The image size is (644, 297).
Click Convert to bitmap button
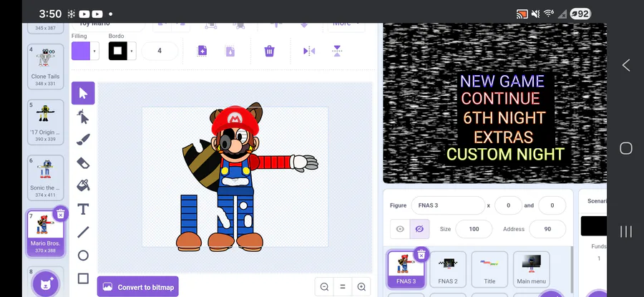pyautogui.click(x=138, y=287)
